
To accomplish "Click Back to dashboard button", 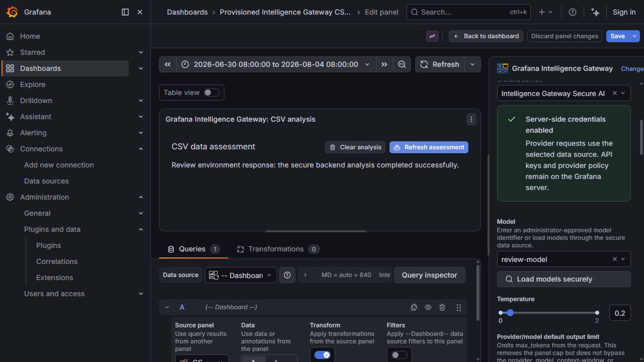I will [x=486, y=36].
